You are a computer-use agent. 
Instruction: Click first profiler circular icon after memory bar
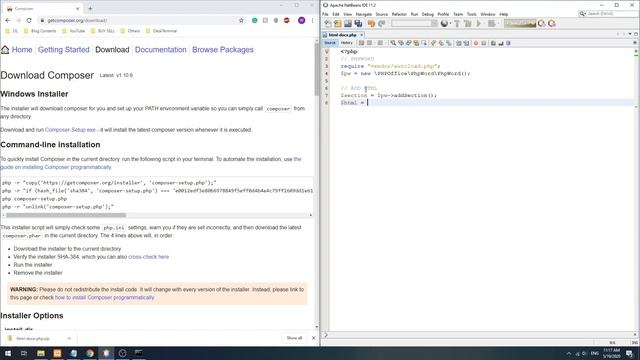point(542,24)
